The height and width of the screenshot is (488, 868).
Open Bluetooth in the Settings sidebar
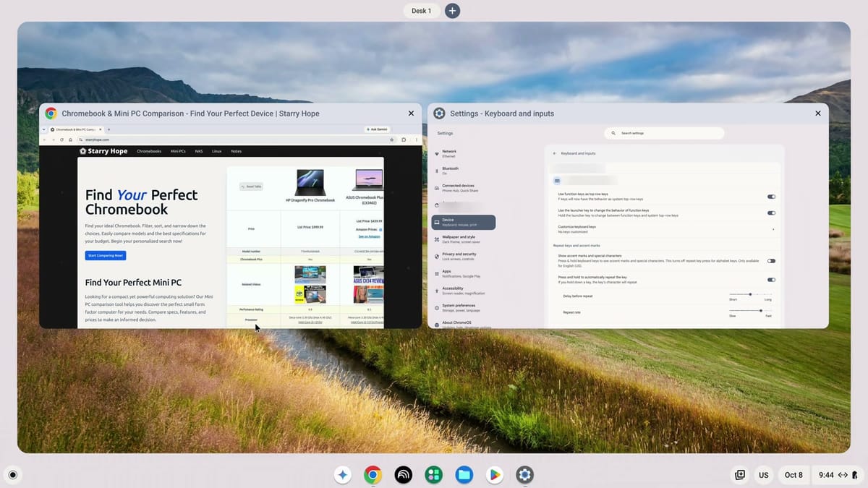coord(463,171)
